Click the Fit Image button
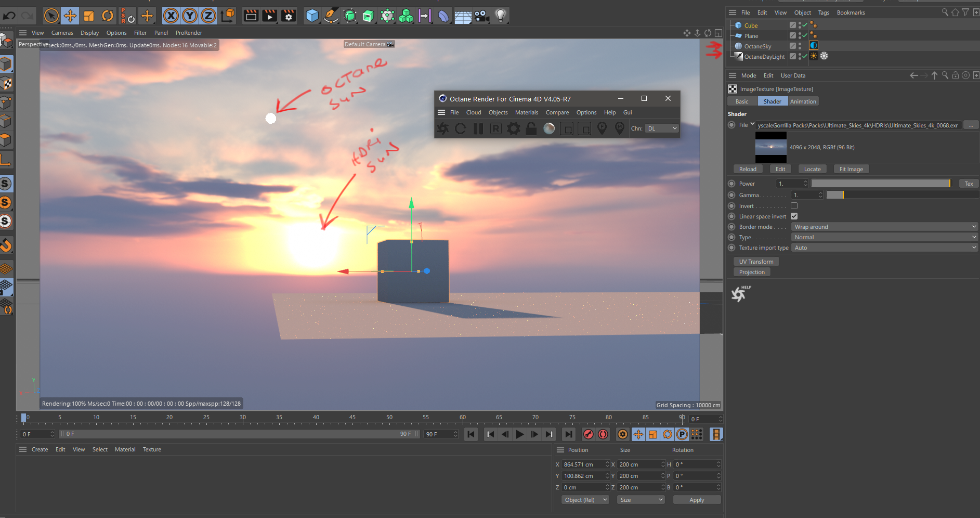Viewport: 980px width, 518px height. pos(851,169)
